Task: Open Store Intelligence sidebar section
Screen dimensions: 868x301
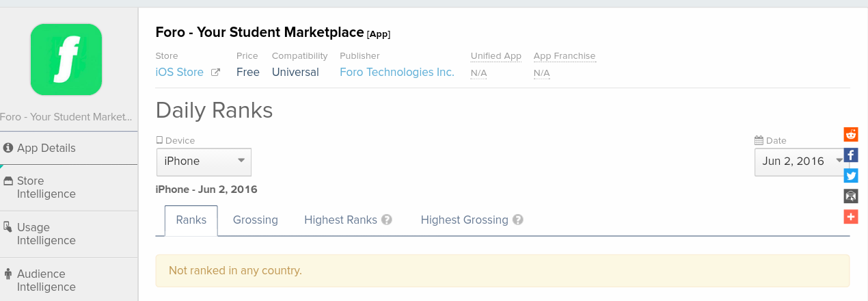Action: [x=46, y=187]
